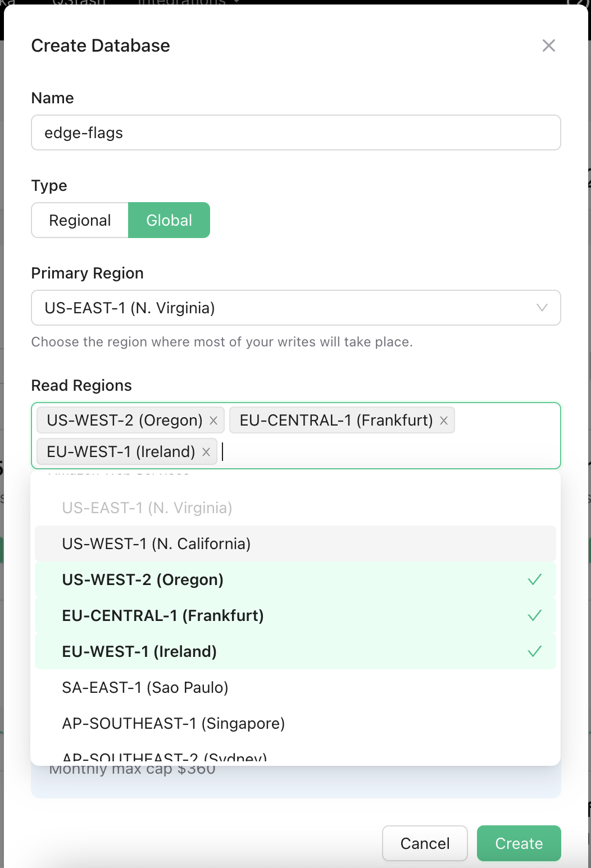Click the checkmark beside EU-CENTRAL-1 (Frankfurt)
The width and height of the screenshot is (591, 868).
click(x=534, y=615)
